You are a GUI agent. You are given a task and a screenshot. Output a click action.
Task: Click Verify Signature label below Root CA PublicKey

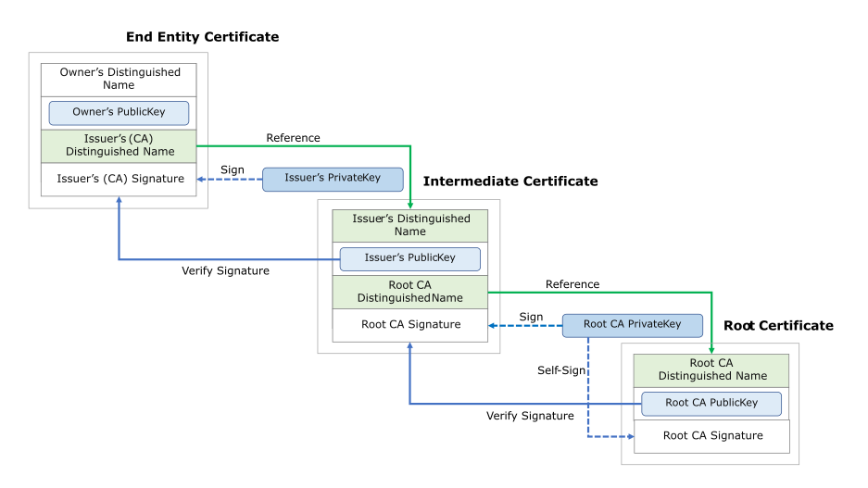click(530, 416)
